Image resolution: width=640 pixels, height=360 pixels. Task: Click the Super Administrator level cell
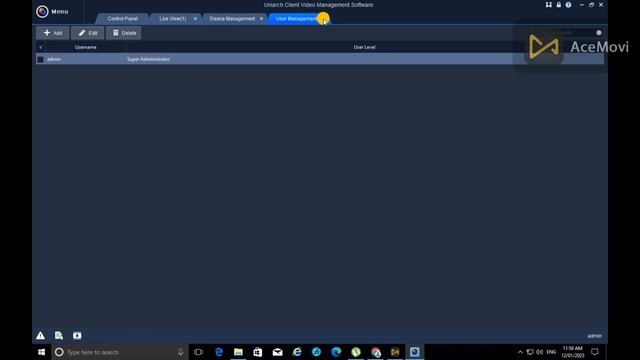[x=148, y=60]
